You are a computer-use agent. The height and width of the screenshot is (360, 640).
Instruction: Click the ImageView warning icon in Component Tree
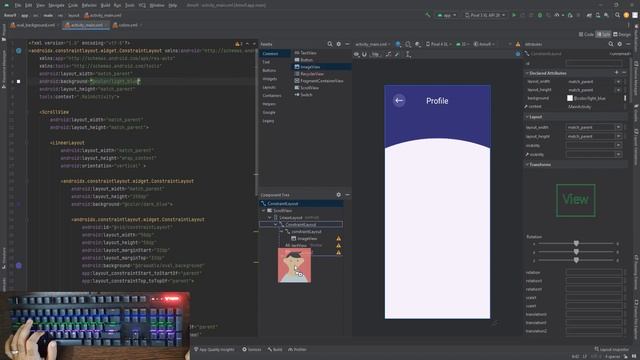[338, 238]
